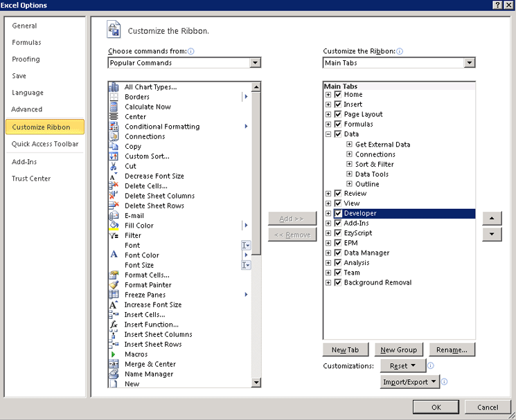Screen dimensions: 516x420
Task: Switch to the Trust Center category
Action: 31,179
